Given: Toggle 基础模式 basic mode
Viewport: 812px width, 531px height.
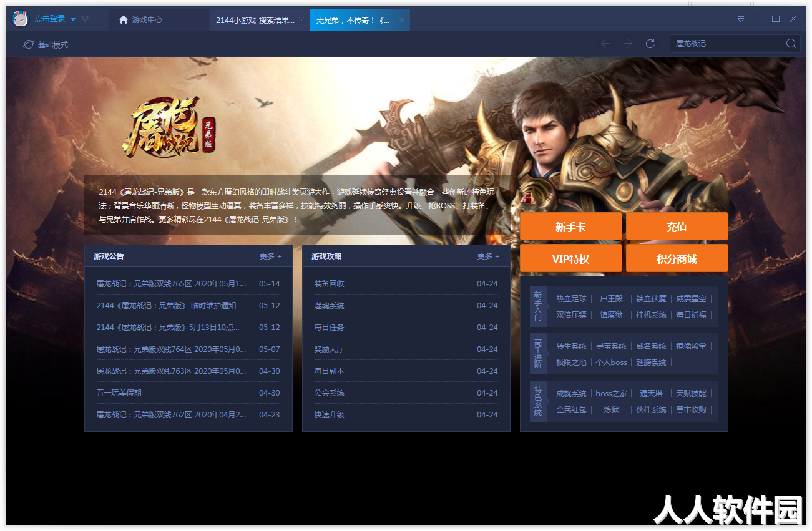Looking at the screenshot, I should coord(46,44).
